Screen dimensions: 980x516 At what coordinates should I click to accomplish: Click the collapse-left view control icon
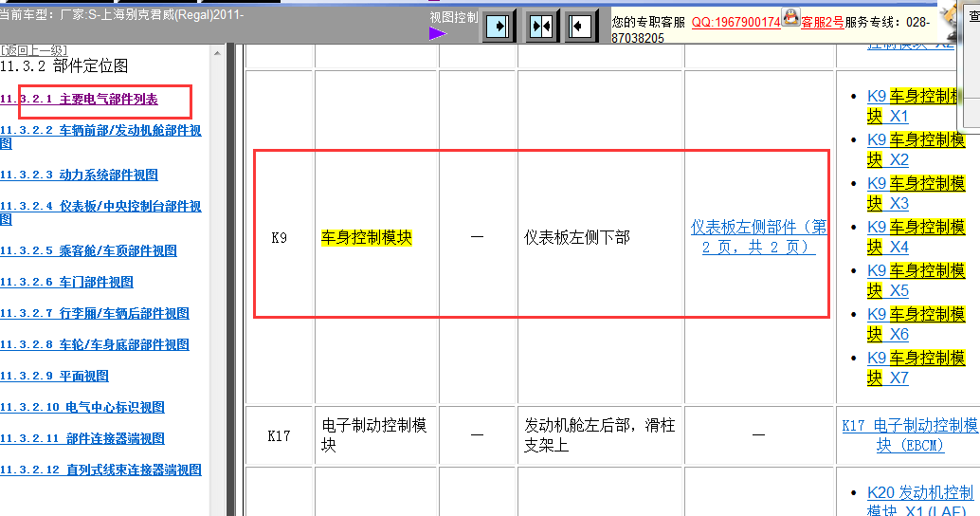tap(579, 27)
